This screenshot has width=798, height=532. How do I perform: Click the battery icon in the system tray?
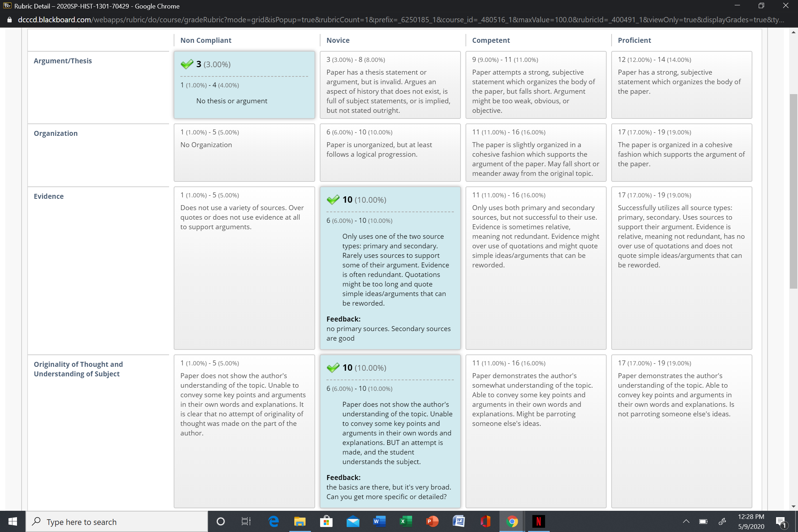(x=703, y=521)
